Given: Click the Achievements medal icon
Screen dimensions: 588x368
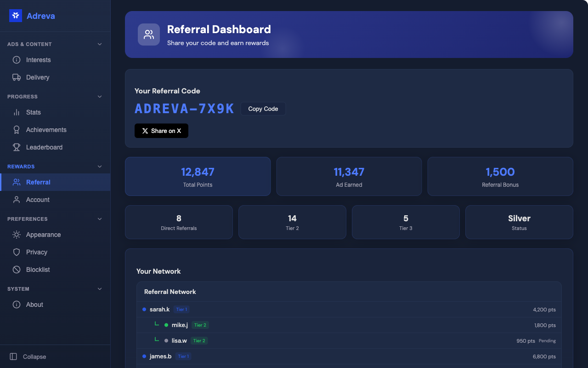Looking at the screenshot, I should 17,130.
